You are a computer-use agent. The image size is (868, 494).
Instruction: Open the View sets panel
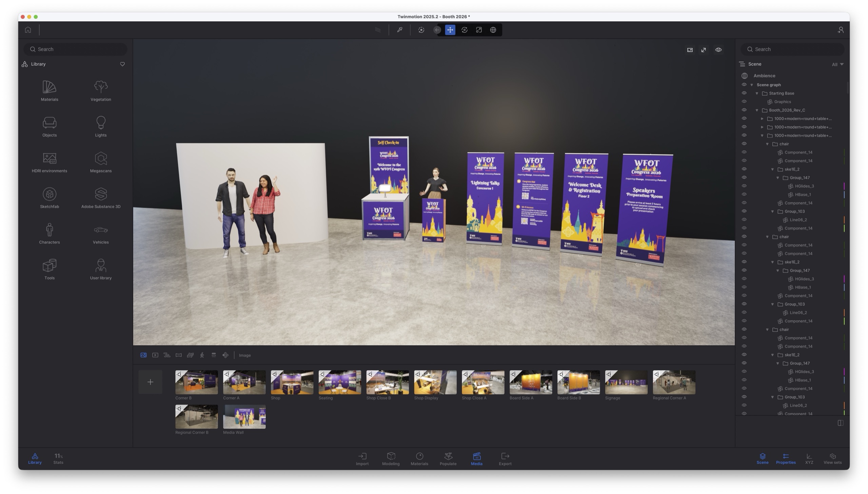(832, 459)
